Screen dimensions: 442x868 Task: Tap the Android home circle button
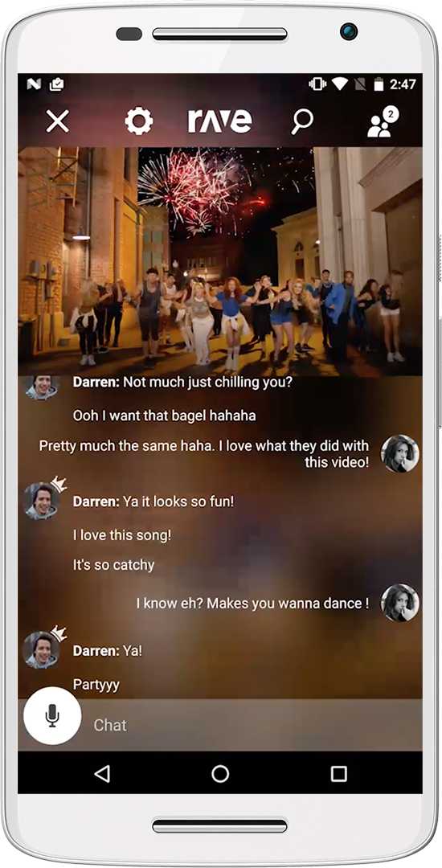coord(220,773)
